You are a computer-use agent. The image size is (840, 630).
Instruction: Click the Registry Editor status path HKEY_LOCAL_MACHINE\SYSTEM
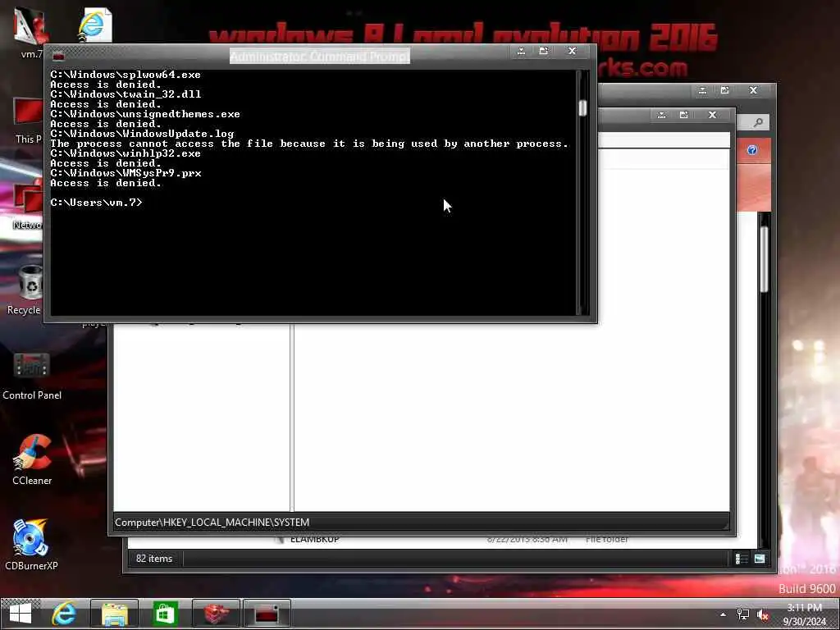(212, 523)
